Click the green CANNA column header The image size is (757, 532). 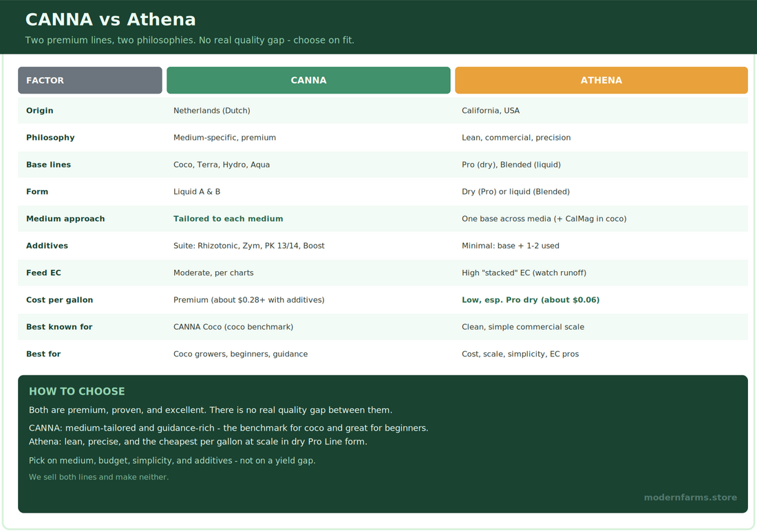point(308,80)
